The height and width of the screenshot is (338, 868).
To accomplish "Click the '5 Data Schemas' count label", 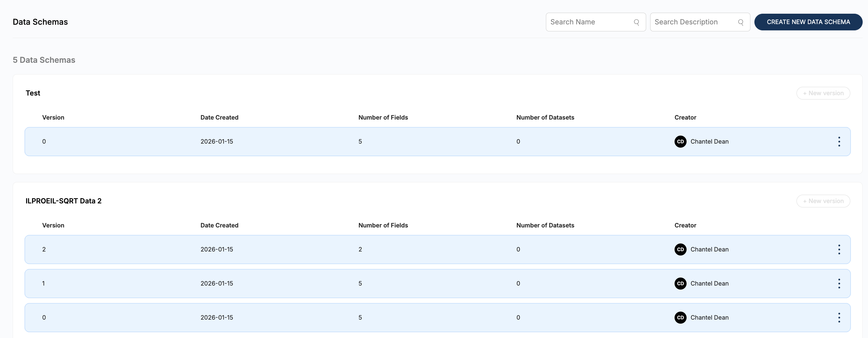I will (44, 60).
